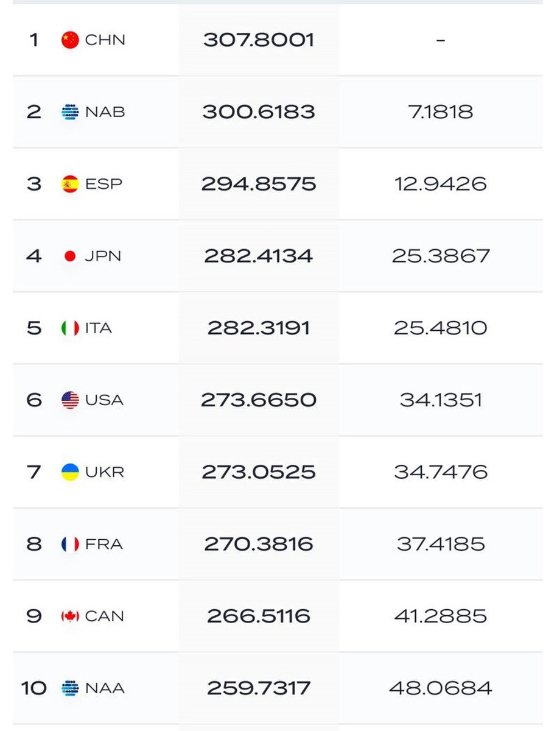Select China's total score 307.8001
The height and width of the screenshot is (731, 560).
tap(259, 40)
